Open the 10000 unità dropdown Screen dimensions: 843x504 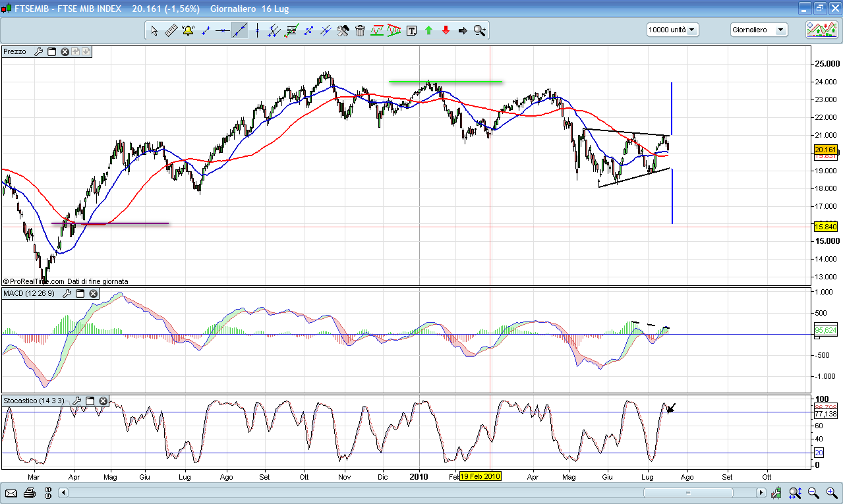coord(672,30)
